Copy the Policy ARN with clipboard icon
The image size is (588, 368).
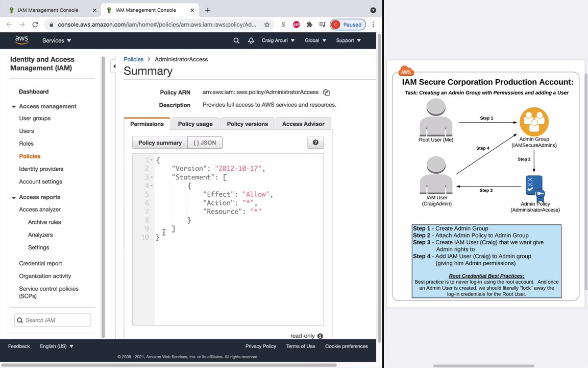(326, 93)
